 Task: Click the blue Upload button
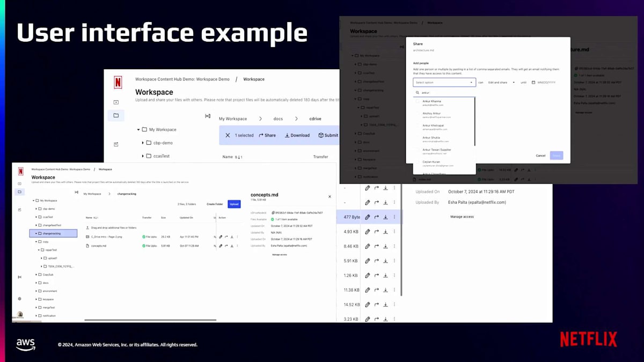[x=234, y=204]
